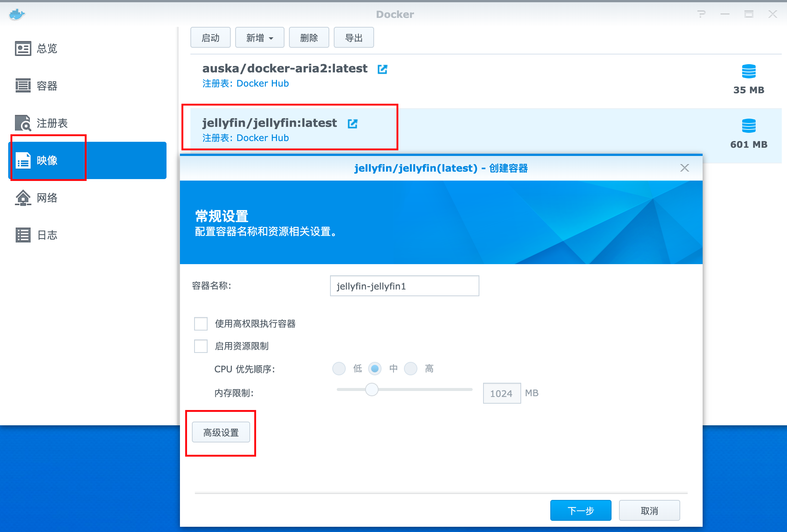787x532 pixels.
Task: Minimize the Docker window
Action: [x=725, y=14]
